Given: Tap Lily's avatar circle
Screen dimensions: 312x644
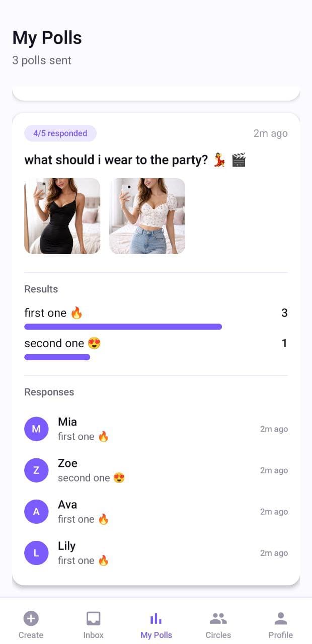Looking at the screenshot, I should [36, 552].
